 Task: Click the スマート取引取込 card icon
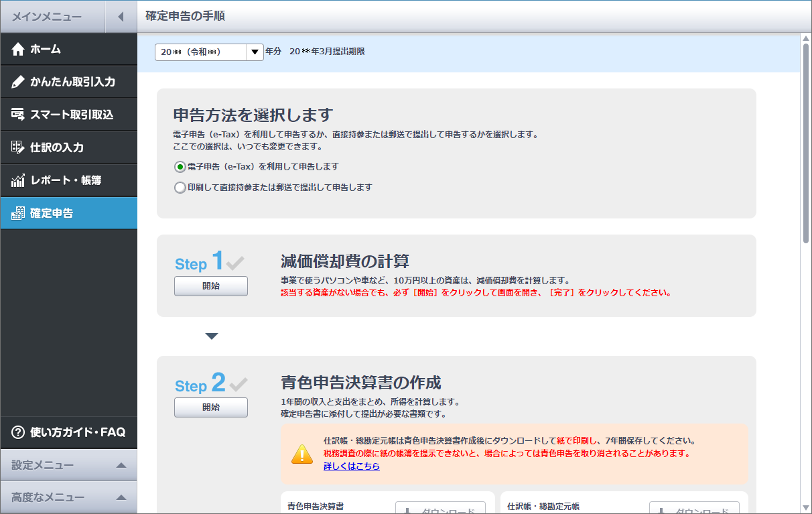(x=18, y=115)
